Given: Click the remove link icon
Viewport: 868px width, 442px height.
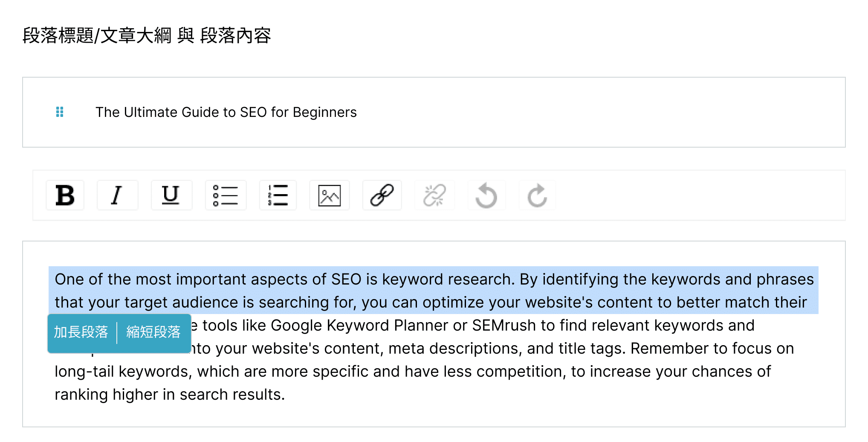Looking at the screenshot, I should point(434,195).
